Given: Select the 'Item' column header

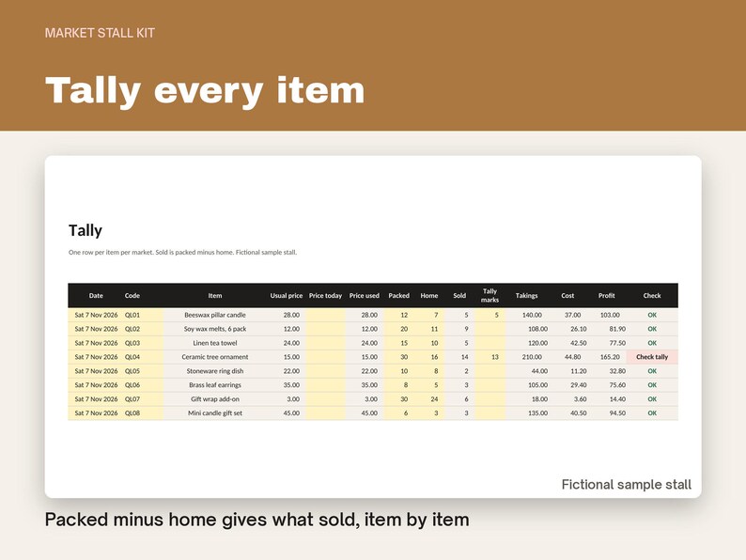Looking at the screenshot, I should click(x=215, y=295).
